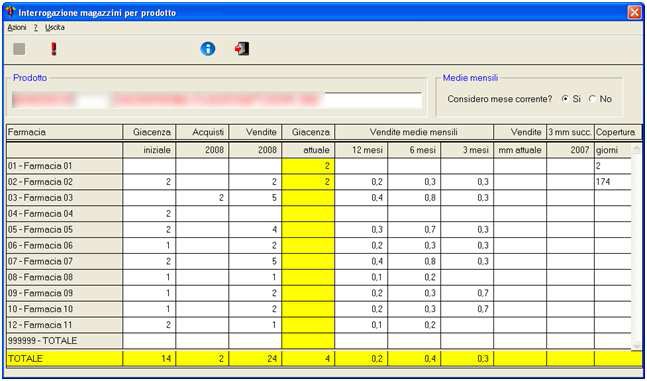
Task: Close the window with the X button
Action: (634, 12)
